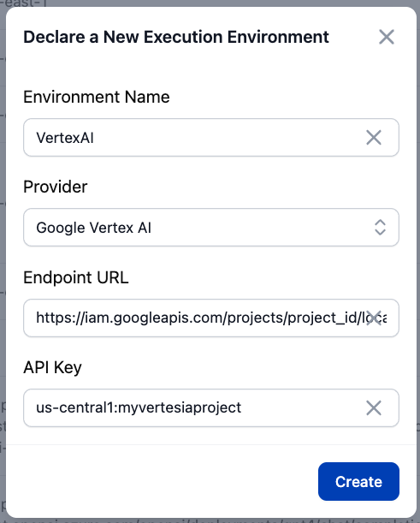
Task: Click the Create button
Action: pyautogui.click(x=358, y=481)
